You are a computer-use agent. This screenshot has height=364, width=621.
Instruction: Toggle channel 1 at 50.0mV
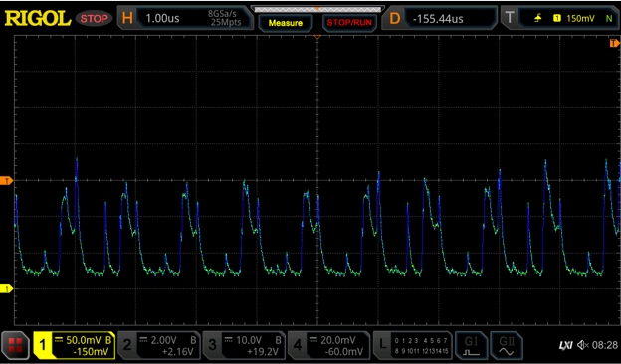coord(74,345)
